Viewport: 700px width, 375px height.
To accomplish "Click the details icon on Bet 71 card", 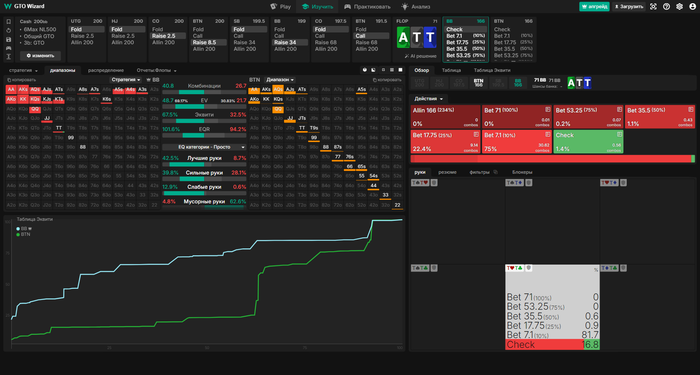I will pos(548,109).
